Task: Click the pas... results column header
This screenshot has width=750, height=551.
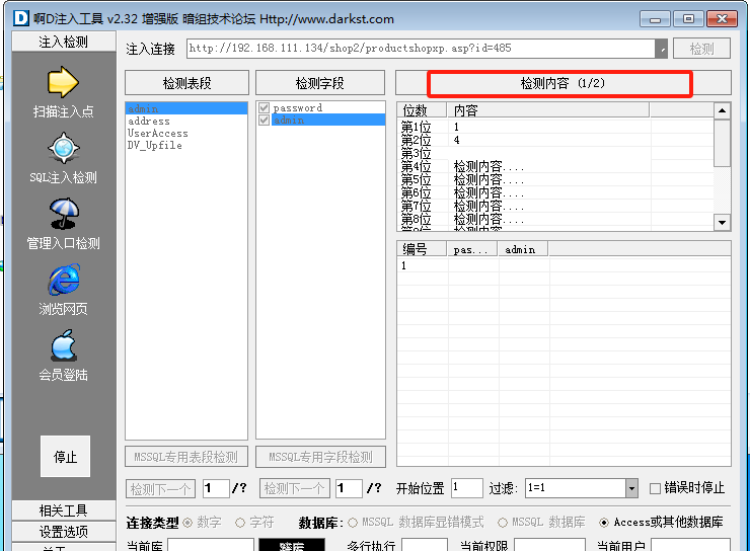Action: tap(472, 249)
